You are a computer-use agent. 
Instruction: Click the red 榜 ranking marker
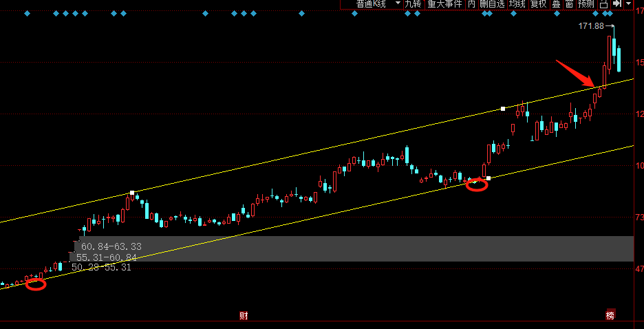tap(610, 316)
